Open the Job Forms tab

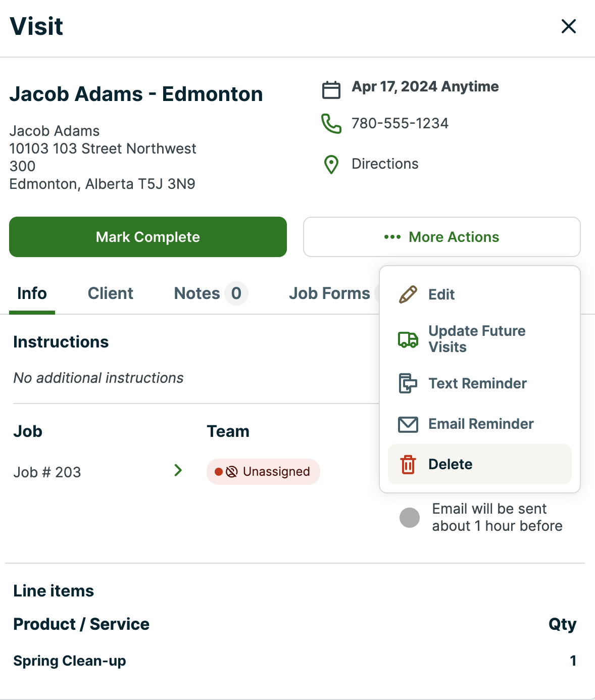[329, 293]
